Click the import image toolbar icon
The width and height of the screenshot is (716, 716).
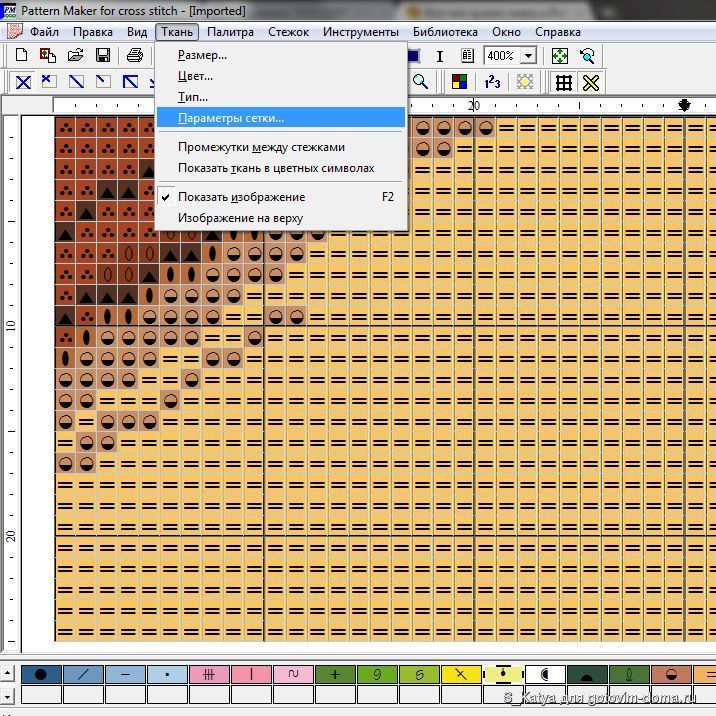47,56
